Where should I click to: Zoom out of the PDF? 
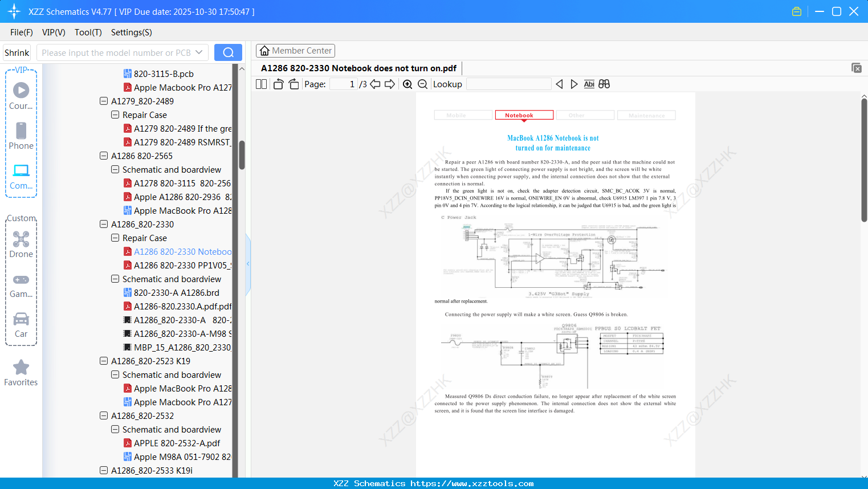pyautogui.click(x=422, y=84)
